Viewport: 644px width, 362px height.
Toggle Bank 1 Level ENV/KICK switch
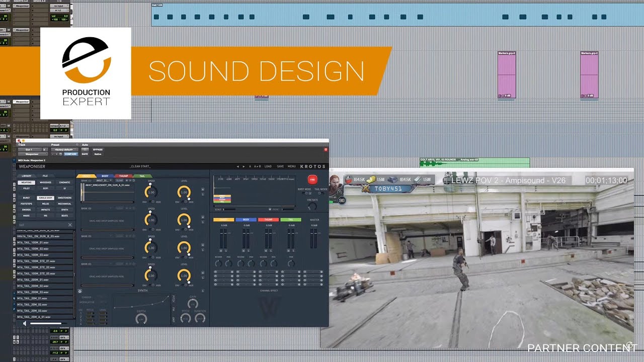184,201
